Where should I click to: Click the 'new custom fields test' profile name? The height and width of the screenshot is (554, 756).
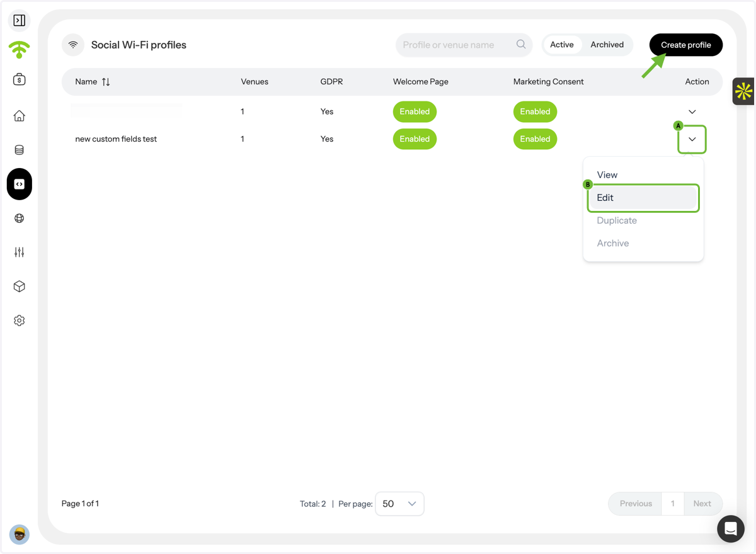click(116, 139)
